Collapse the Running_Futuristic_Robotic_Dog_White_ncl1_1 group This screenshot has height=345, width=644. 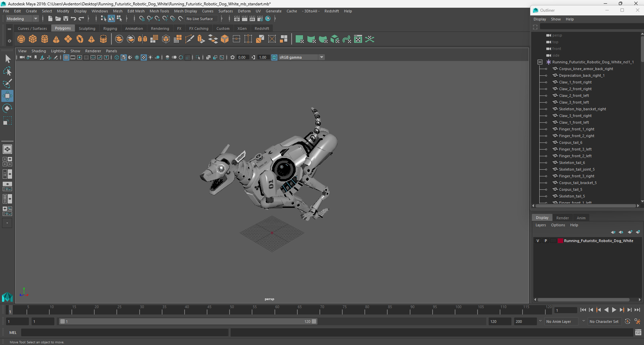(x=540, y=62)
